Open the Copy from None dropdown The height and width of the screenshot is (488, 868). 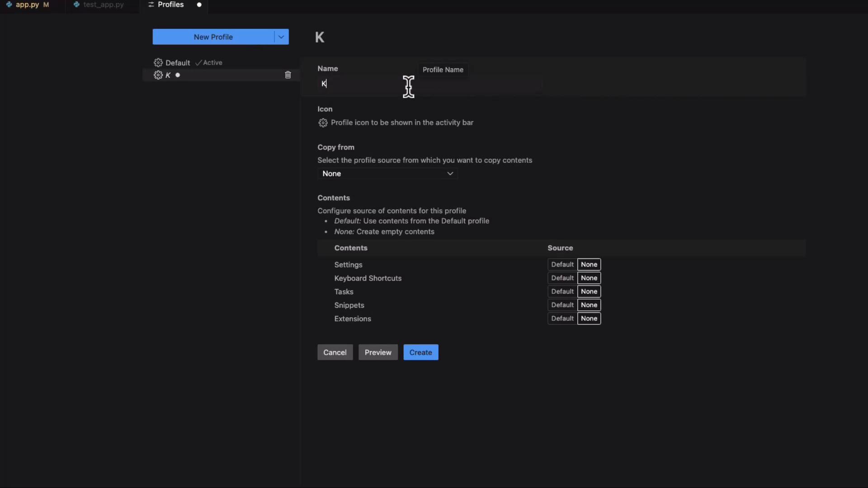(387, 174)
